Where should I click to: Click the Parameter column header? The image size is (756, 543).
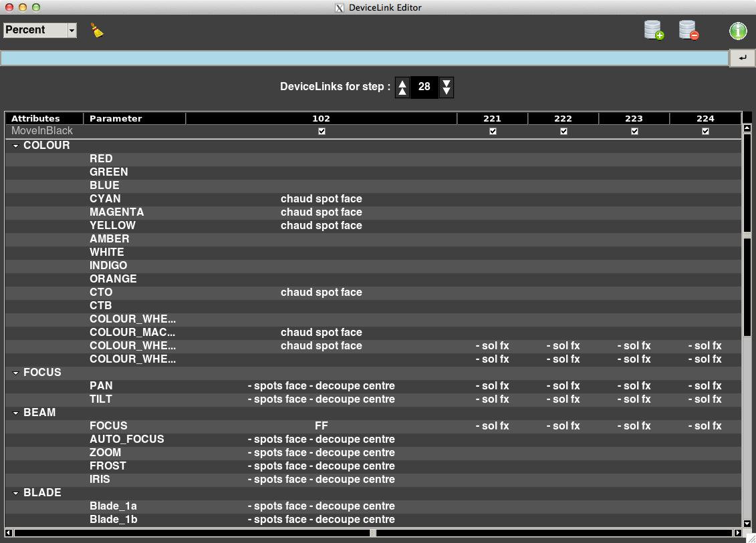[x=134, y=118]
